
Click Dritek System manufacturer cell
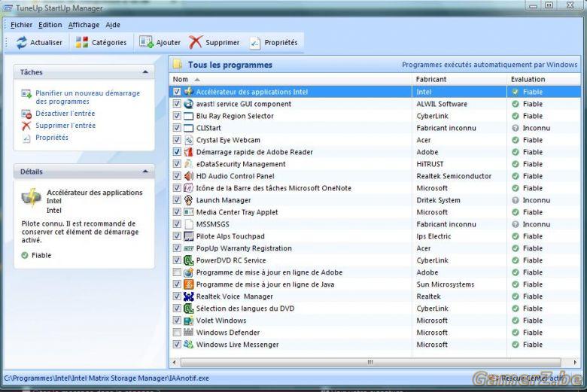(x=439, y=200)
